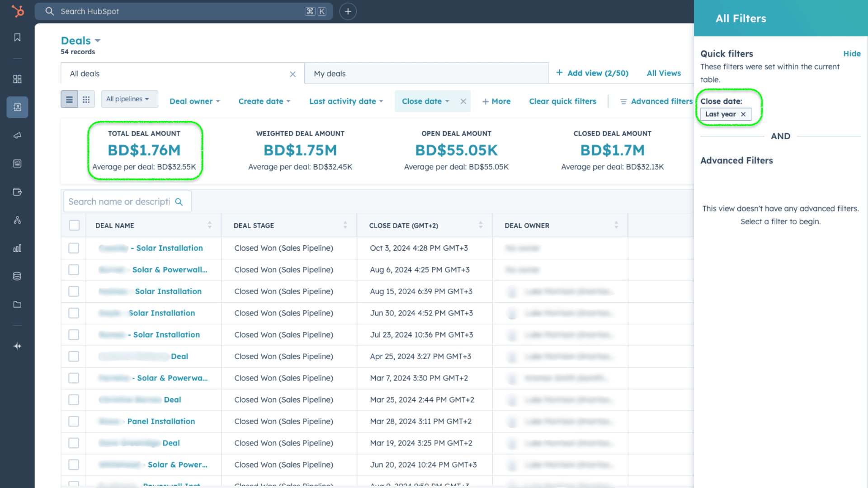The image size is (868, 488).
Task: Select the Apr 25, 2024 deal checkbox
Action: pos(74,357)
